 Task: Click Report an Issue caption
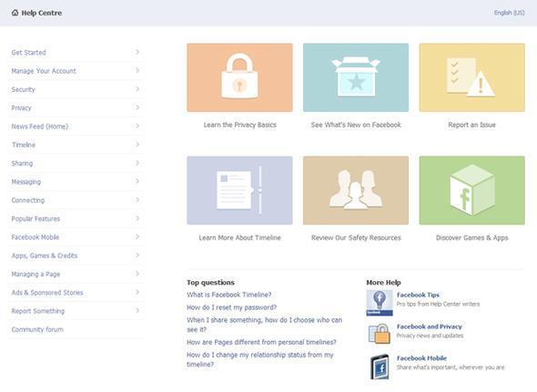(472, 125)
